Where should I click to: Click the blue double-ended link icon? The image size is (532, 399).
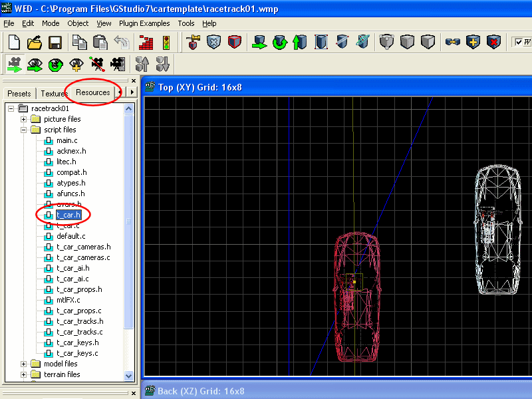(453, 43)
